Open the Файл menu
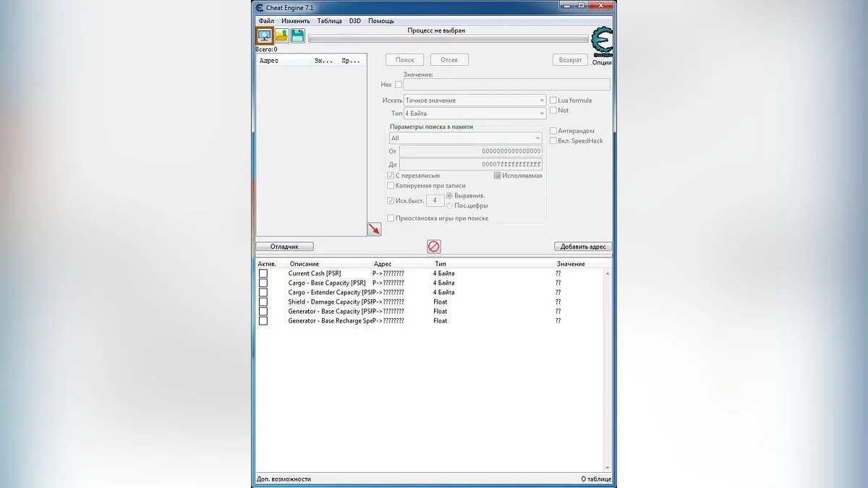 coord(266,21)
